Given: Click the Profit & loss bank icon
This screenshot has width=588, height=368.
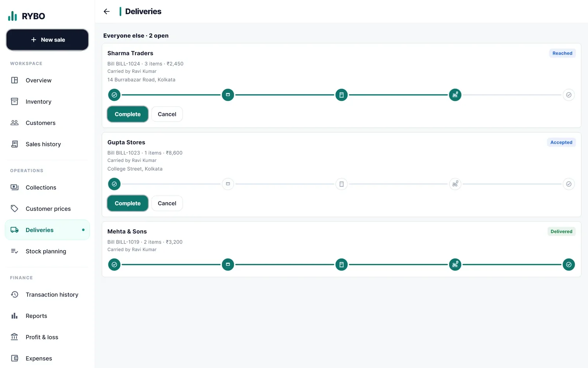Looking at the screenshot, I should click(15, 337).
